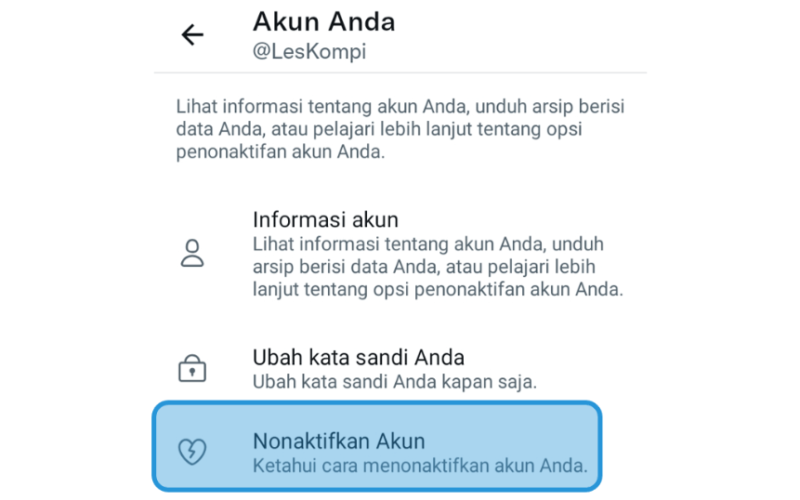Go back using the left arrow
The image size is (800, 500).
[x=192, y=35]
